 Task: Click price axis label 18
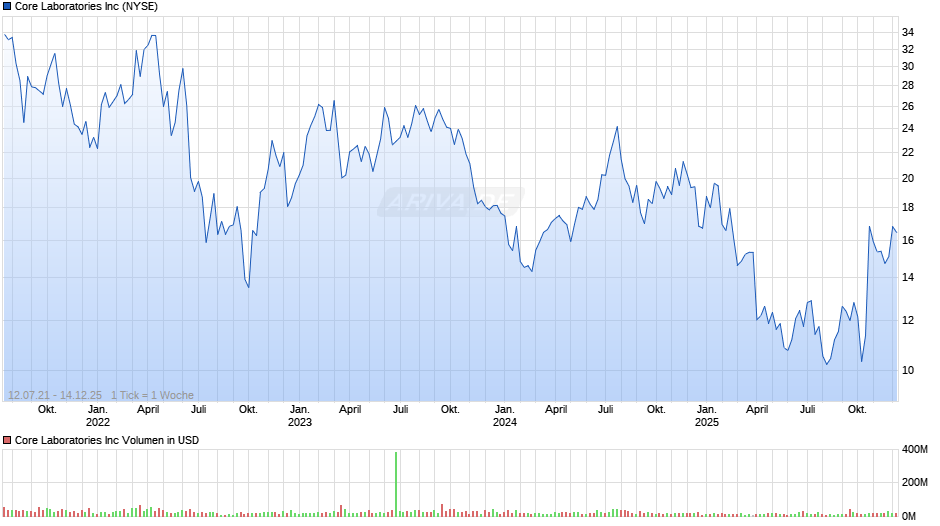908,208
